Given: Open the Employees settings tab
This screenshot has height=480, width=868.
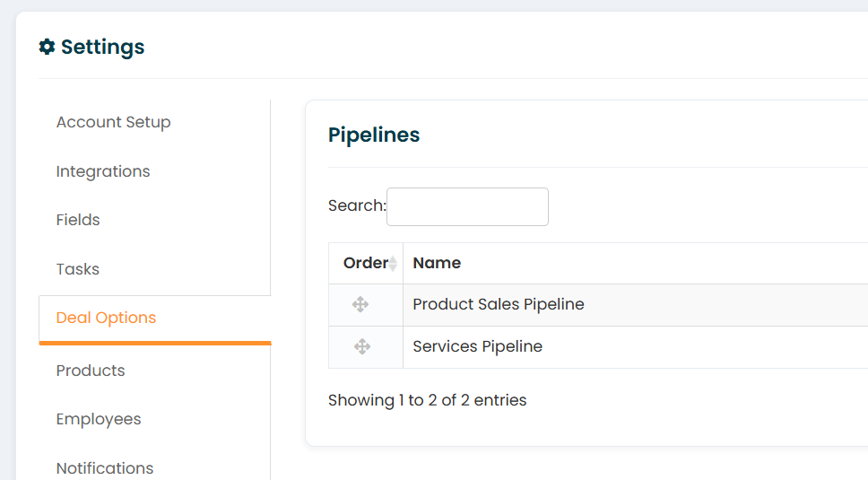Looking at the screenshot, I should [x=99, y=419].
